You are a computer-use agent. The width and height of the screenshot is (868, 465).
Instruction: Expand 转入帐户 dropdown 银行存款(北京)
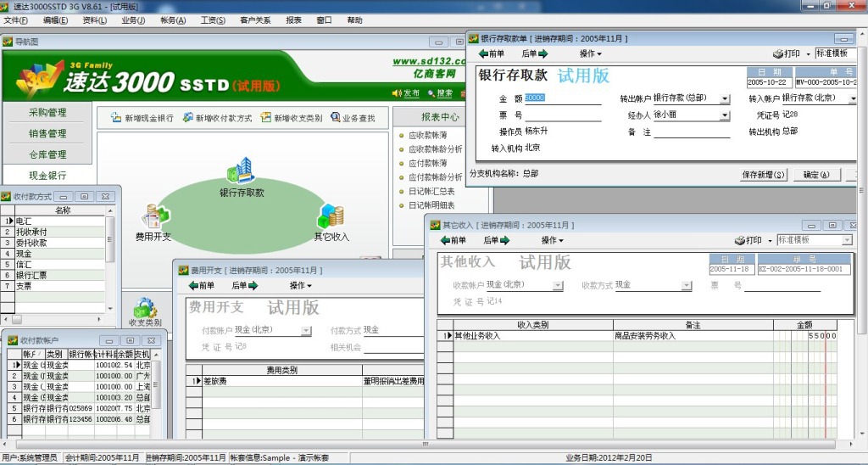click(x=853, y=98)
